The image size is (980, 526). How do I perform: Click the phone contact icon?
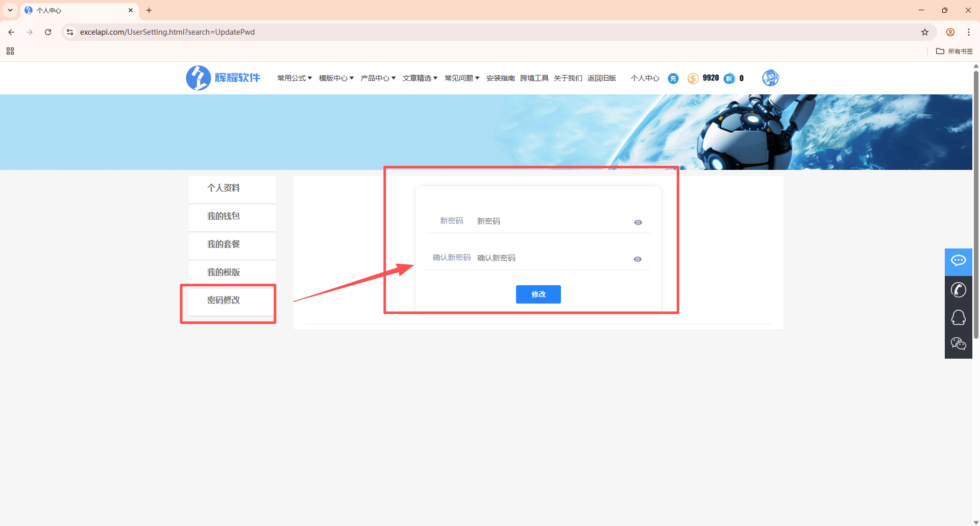958,290
